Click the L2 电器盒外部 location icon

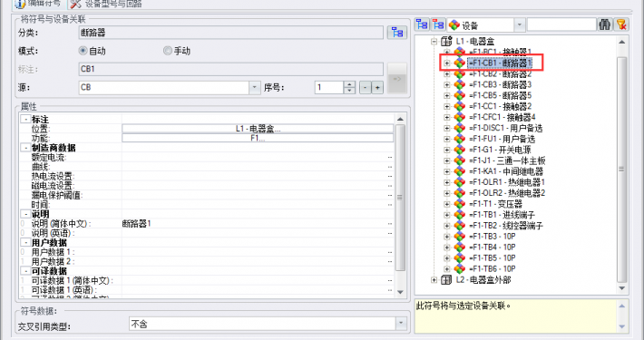click(x=446, y=280)
